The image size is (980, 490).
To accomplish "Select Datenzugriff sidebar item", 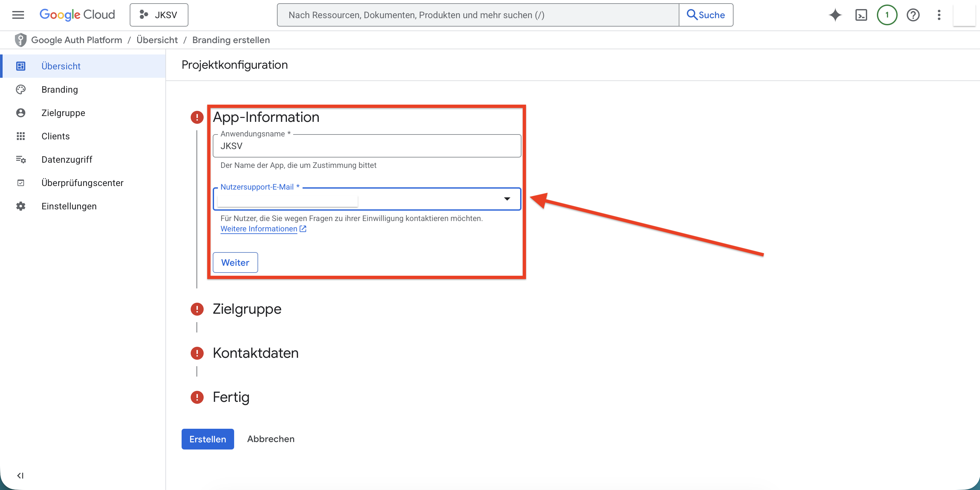I will click(66, 160).
